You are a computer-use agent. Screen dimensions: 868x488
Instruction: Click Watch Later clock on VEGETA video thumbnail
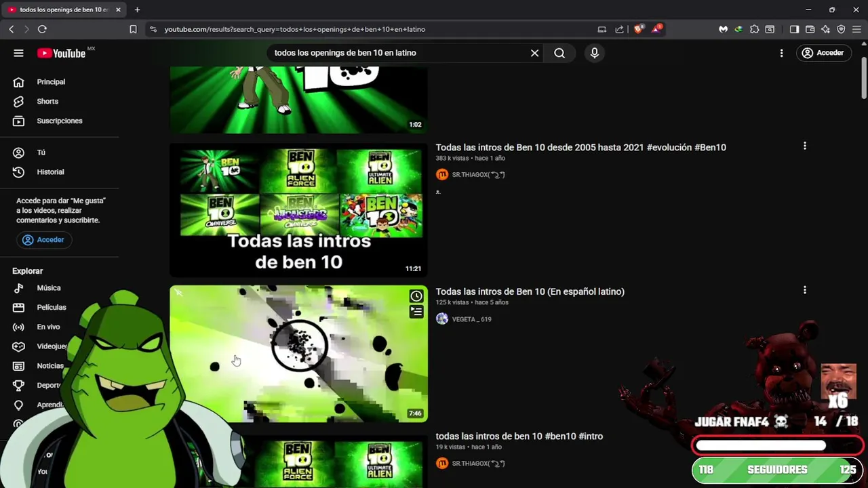416,296
